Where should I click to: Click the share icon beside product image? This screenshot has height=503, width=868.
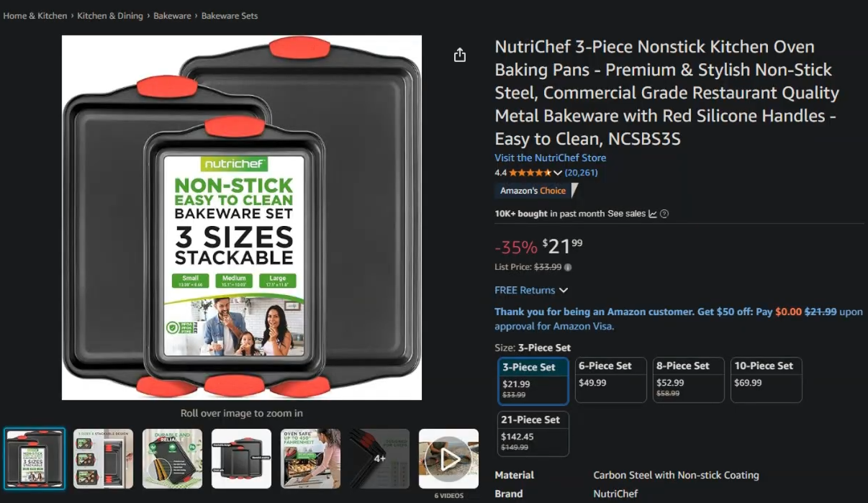coord(460,55)
